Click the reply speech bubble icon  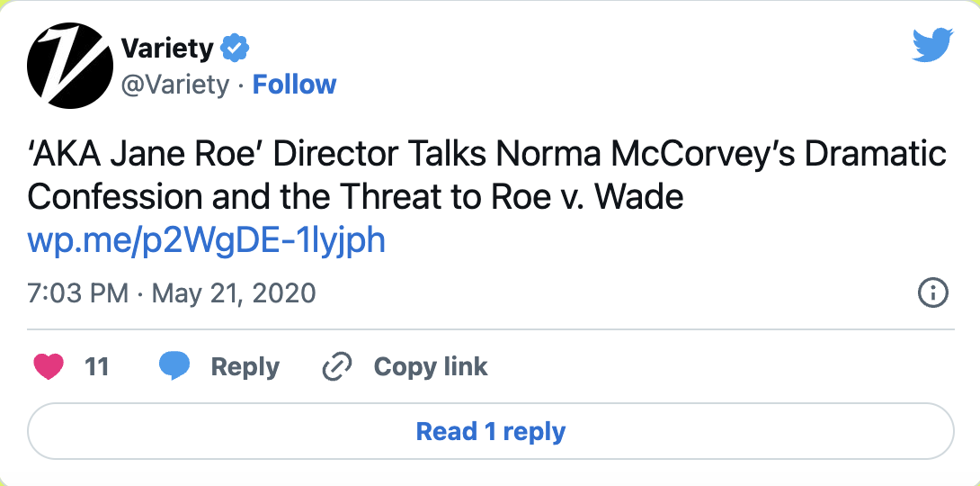[x=174, y=366]
